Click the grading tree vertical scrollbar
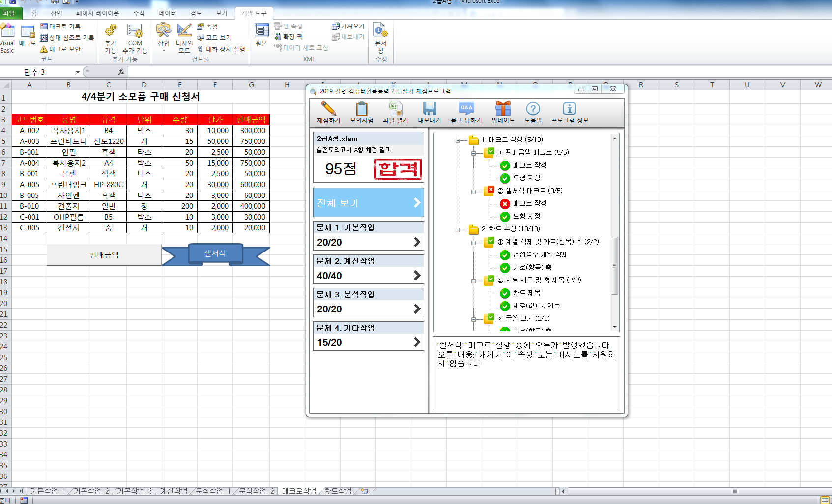 [614, 266]
